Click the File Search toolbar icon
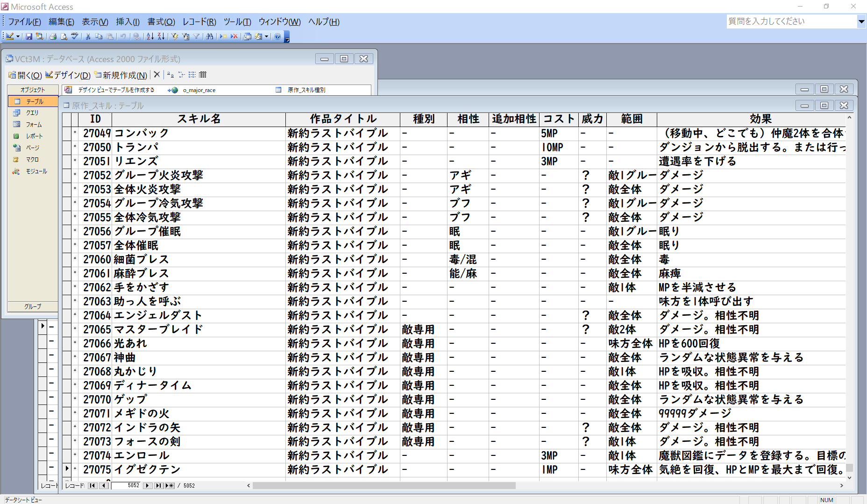This screenshot has width=867, height=504. point(40,36)
